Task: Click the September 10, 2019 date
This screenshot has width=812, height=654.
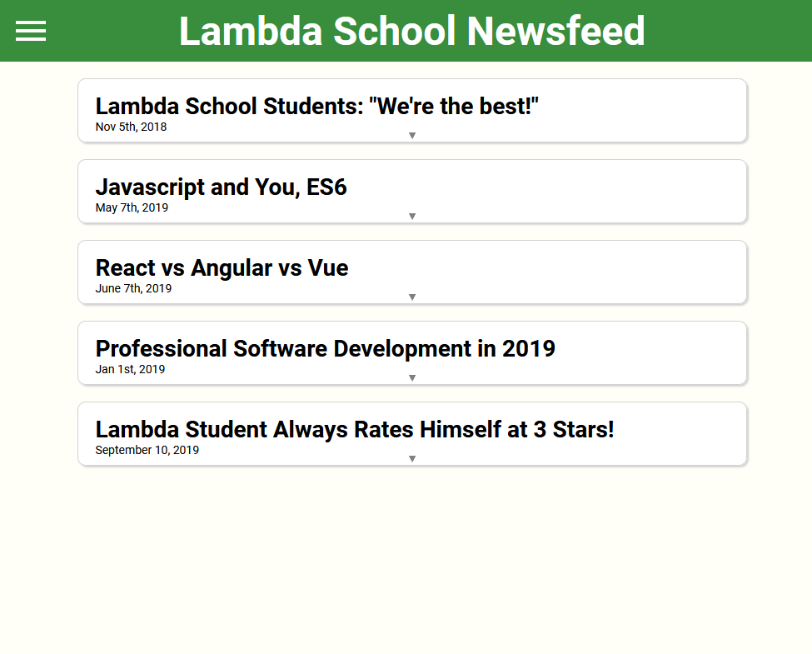Action: [147, 451]
